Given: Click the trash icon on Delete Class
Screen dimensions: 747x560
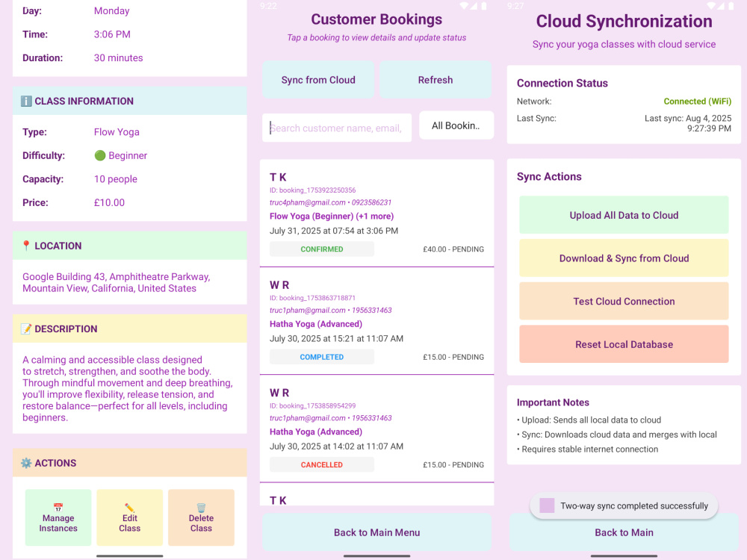Looking at the screenshot, I should [201, 507].
